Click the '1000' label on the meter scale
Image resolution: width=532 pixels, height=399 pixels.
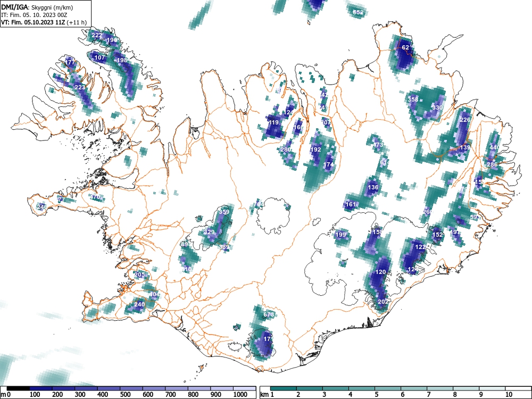(x=240, y=394)
